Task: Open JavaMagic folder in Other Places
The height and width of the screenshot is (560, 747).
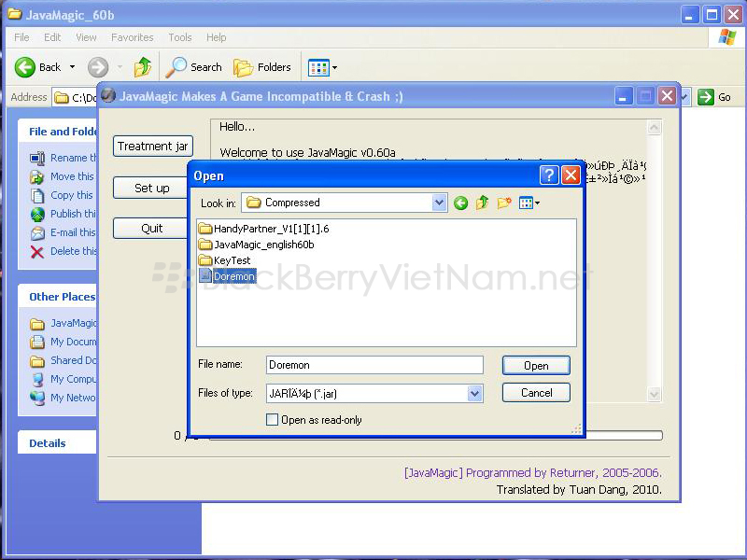Action: click(63, 323)
